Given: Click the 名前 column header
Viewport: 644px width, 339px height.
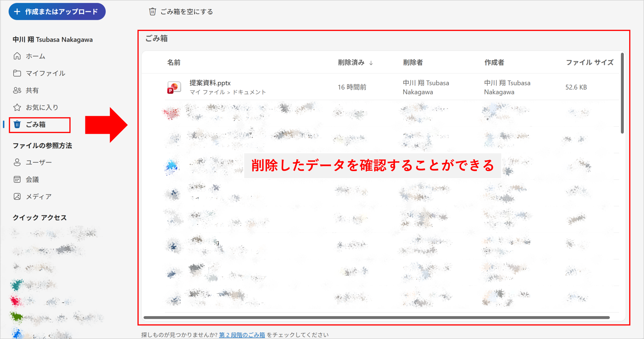Looking at the screenshot, I should (174, 63).
